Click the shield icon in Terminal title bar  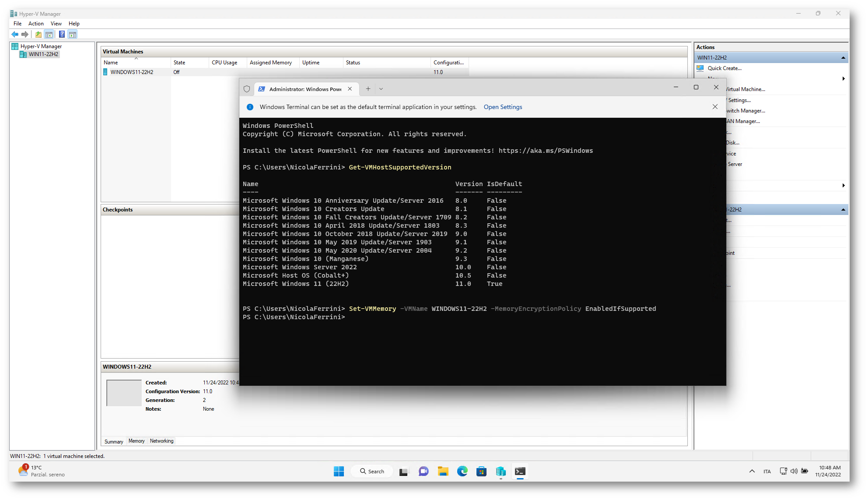click(247, 89)
